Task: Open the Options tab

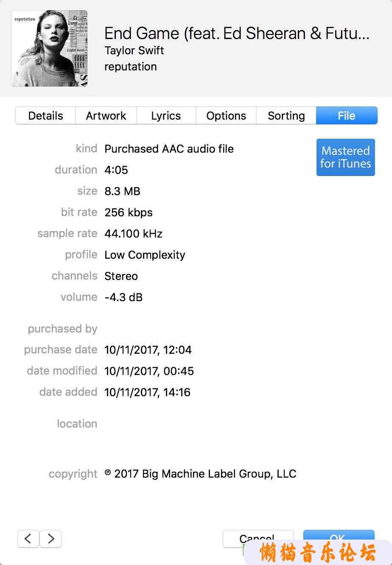Action: (226, 116)
